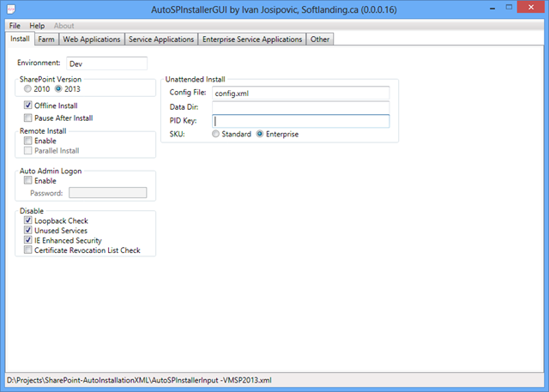The image size is (549, 392).
Task: Toggle the Parallel Install checkbox
Action: [x=27, y=150]
